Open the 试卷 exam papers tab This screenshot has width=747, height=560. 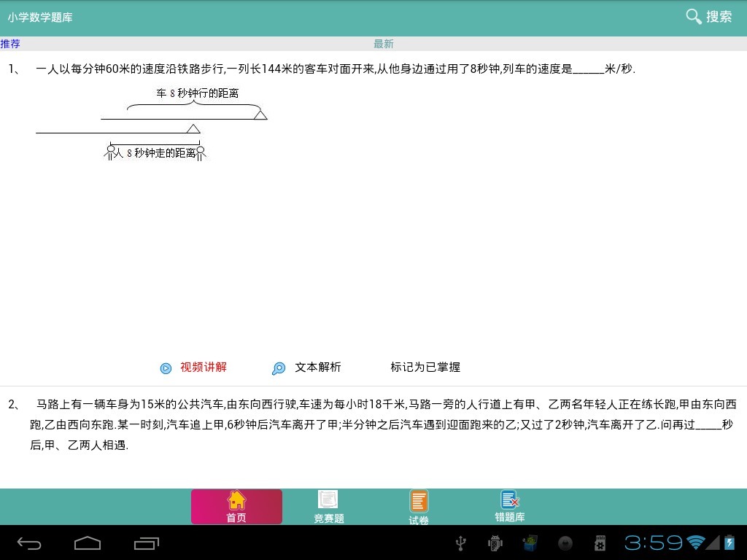pos(419,506)
